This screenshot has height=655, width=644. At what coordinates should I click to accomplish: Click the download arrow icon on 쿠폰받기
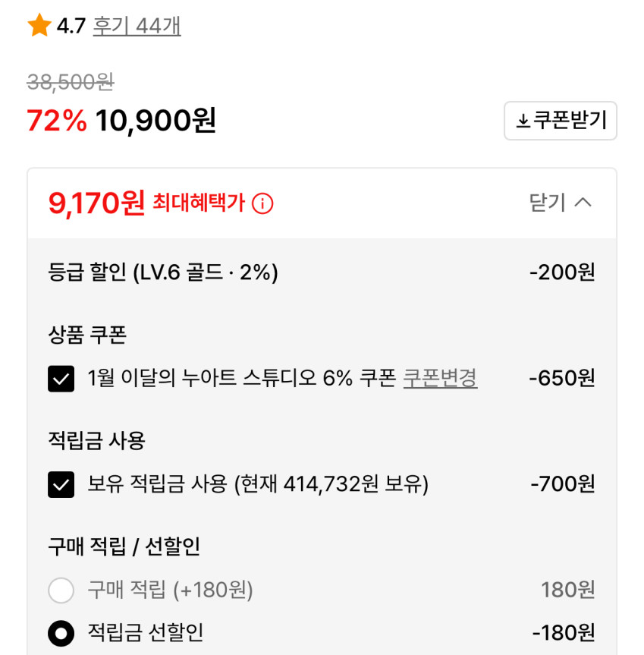click(x=523, y=121)
